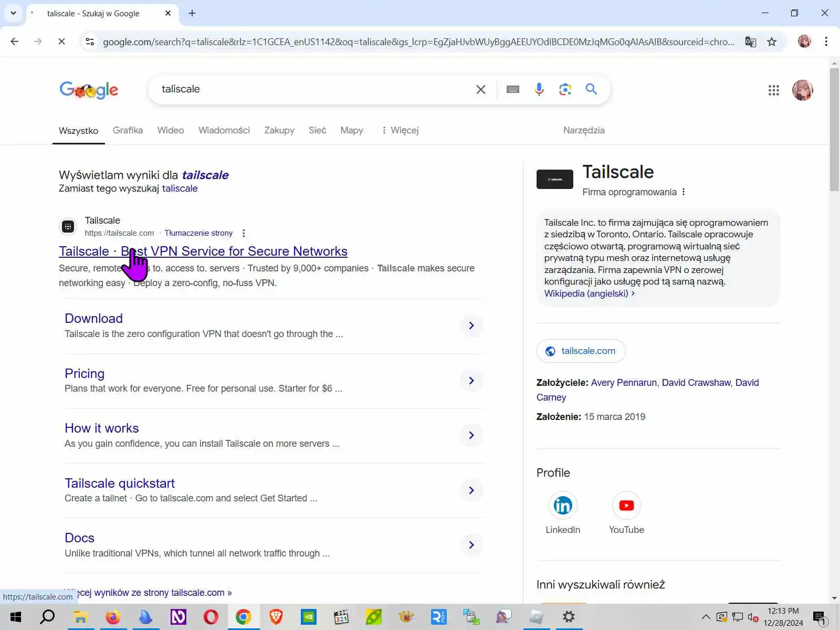This screenshot has height=630, width=840.
Task: Click the tailscale.com website button
Action: tap(581, 351)
